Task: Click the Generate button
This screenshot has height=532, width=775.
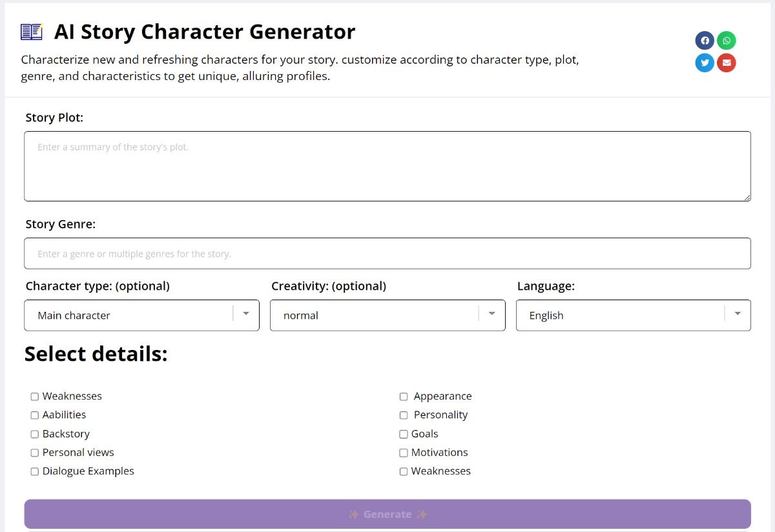Action: (387, 514)
